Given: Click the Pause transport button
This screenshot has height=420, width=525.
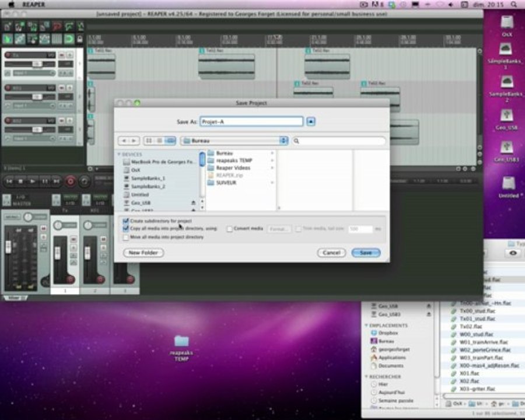Looking at the screenshot, I should click(44, 181).
